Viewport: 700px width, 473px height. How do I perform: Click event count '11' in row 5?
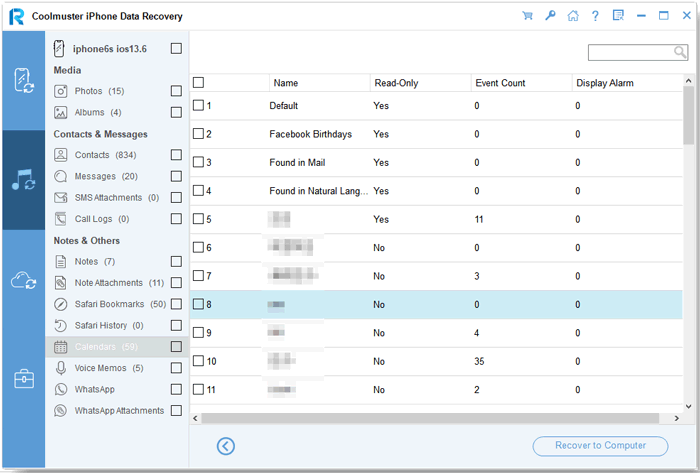point(479,219)
